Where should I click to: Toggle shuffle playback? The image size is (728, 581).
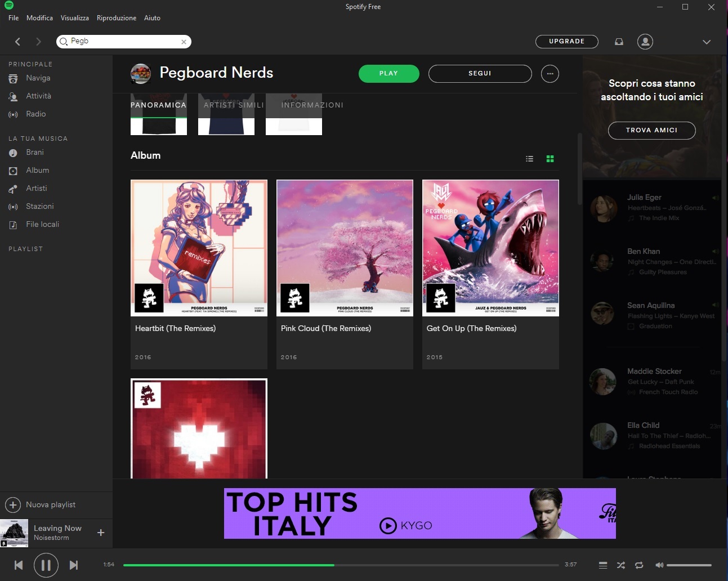[x=620, y=565]
